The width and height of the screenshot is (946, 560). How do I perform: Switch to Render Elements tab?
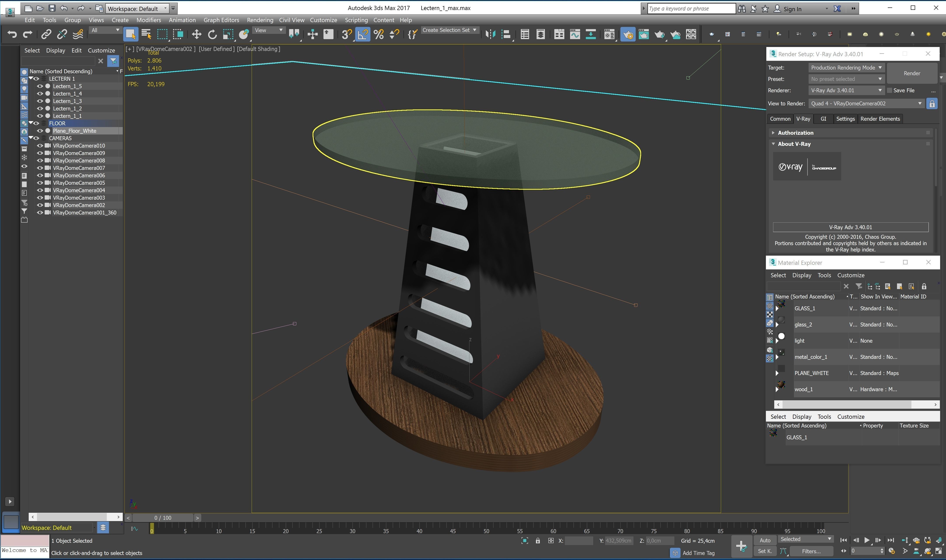(880, 119)
